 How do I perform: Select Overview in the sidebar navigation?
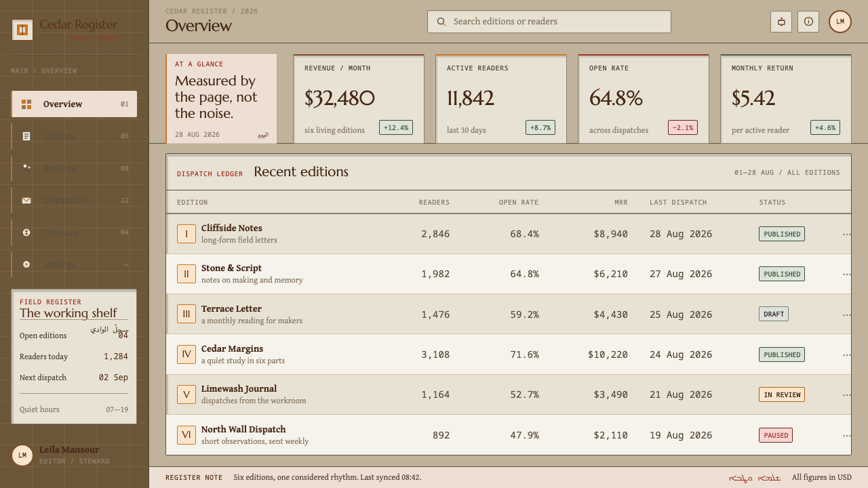(x=74, y=104)
